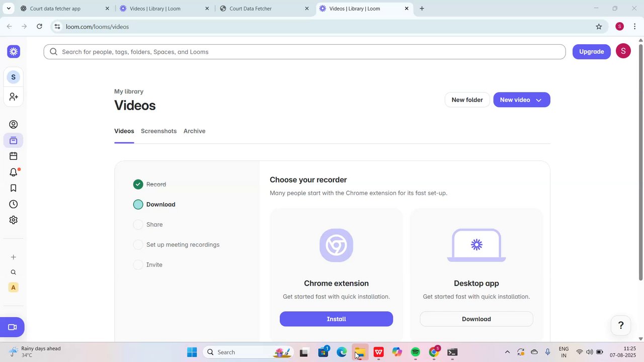This screenshot has height=362, width=644.
Task: Open the tab search dropdown arrow
Action: click(x=9, y=9)
